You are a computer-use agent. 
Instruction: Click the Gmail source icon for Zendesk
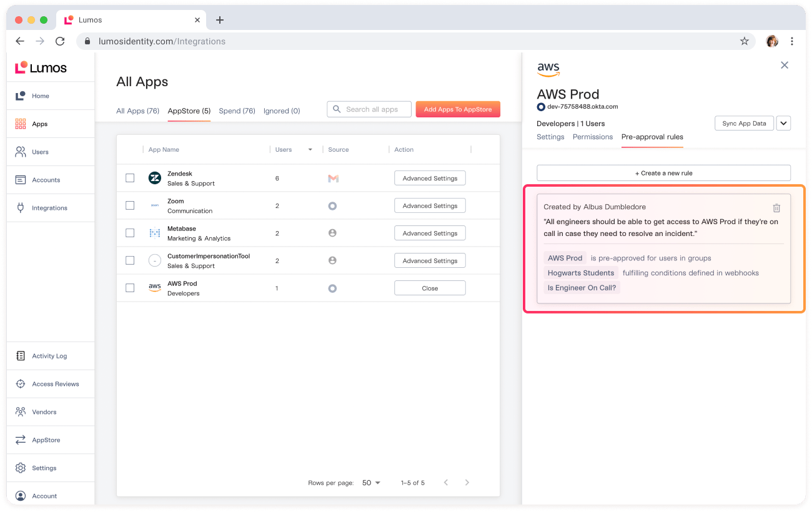333,179
